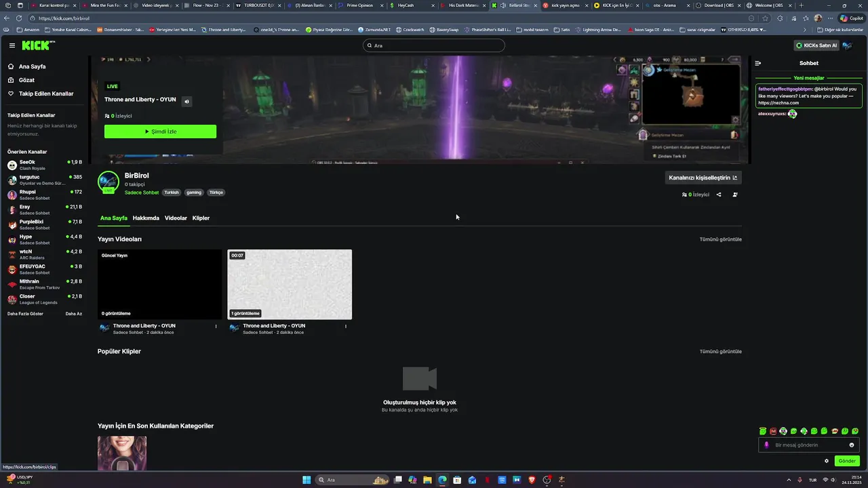Send message with Gönder button
Screen dimensions: 868x488
[847, 461]
